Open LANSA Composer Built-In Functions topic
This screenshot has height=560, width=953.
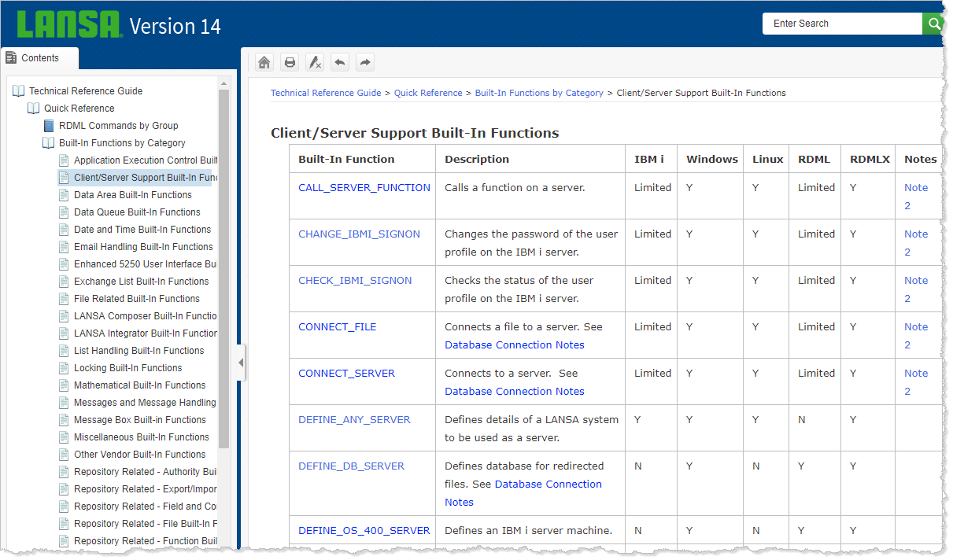pos(146,316)
